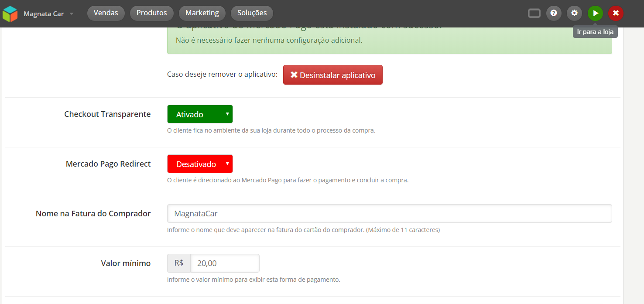Open the Checkout Transparente Ativado dropdown
The width and height of the screenshot is (644, 304).
click(200, 114)
